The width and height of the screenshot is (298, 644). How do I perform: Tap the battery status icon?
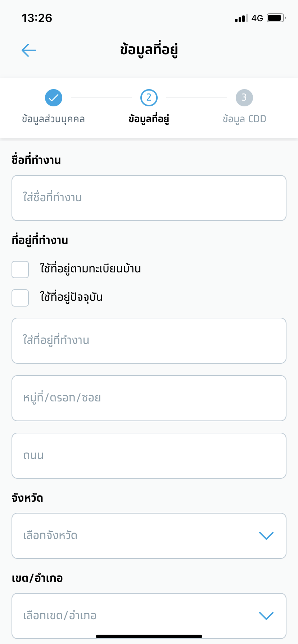[276, 18]
